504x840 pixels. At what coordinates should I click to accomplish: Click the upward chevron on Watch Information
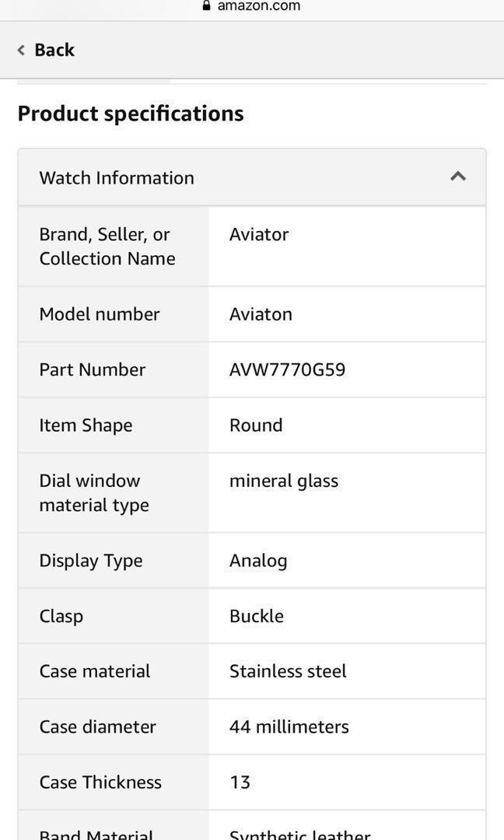pyautogui.click(x=457, y=176)
